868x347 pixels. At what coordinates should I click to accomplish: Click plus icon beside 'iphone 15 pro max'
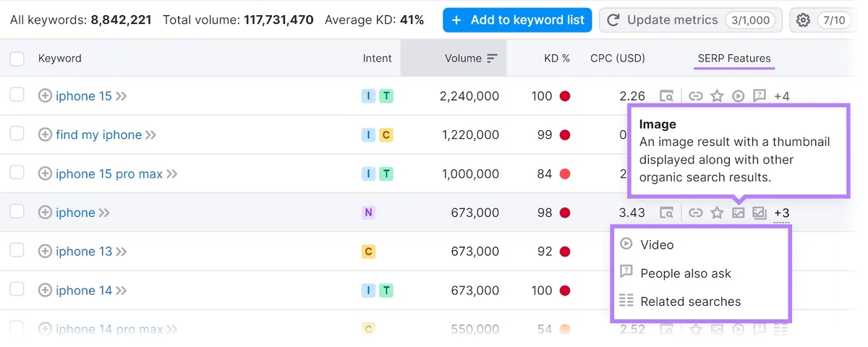tap(45, 173)
